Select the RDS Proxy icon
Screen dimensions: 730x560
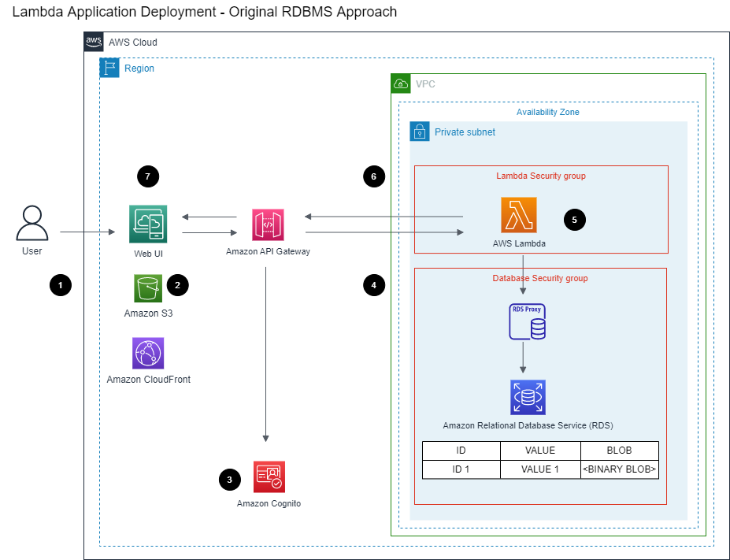(x=527, y=321)
